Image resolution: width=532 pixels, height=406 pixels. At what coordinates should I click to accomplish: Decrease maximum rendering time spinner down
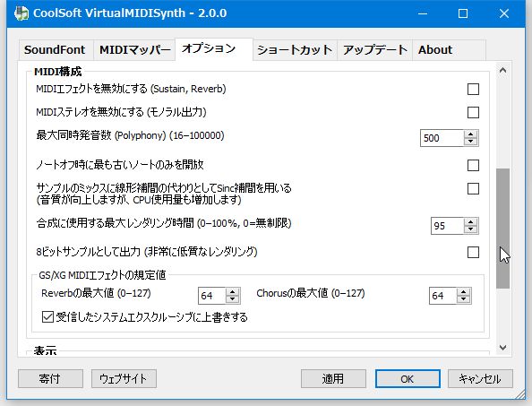click(470, 229)
